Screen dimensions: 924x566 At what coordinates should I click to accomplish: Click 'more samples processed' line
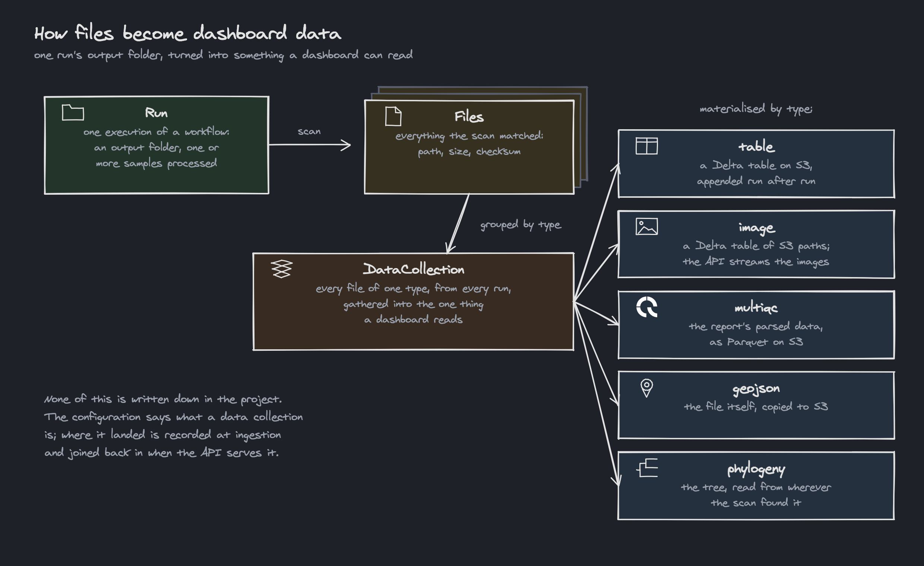156,163
